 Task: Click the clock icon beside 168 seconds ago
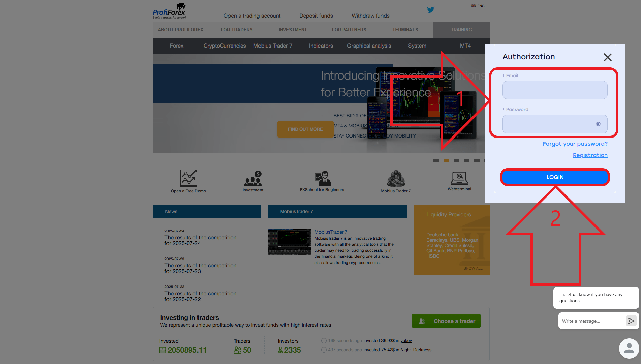pyautogui.click(x=324, y=341)
